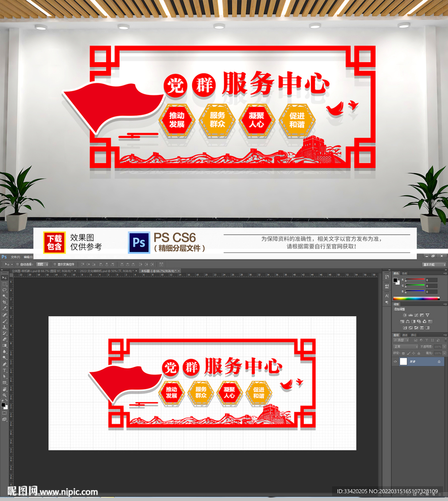This screenshot has width=448, height=501.
Task: Open the Color panel flyout menu
Action: click(445, 273)
